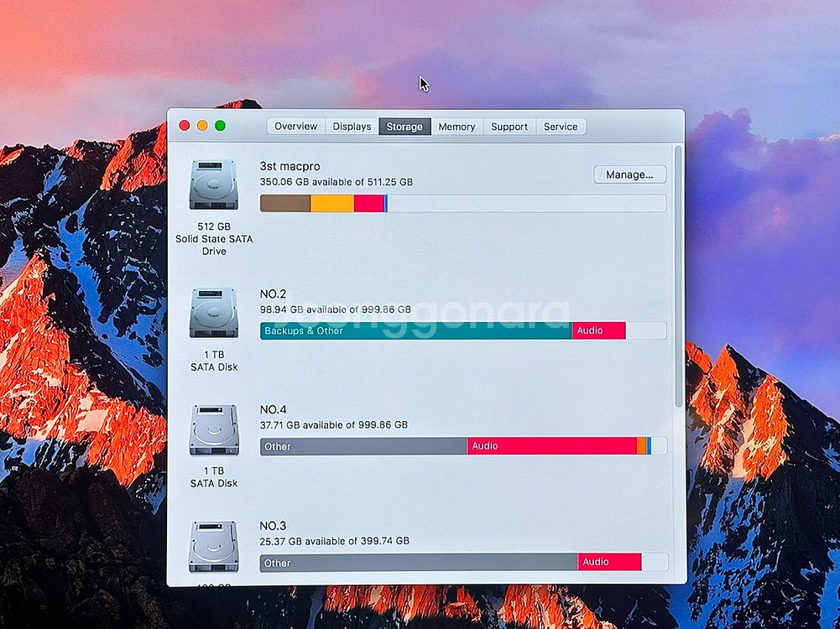Click the NO.4 hard disk icon
The width and height of the screenshot is (840, 629).
tap(213, 429)
